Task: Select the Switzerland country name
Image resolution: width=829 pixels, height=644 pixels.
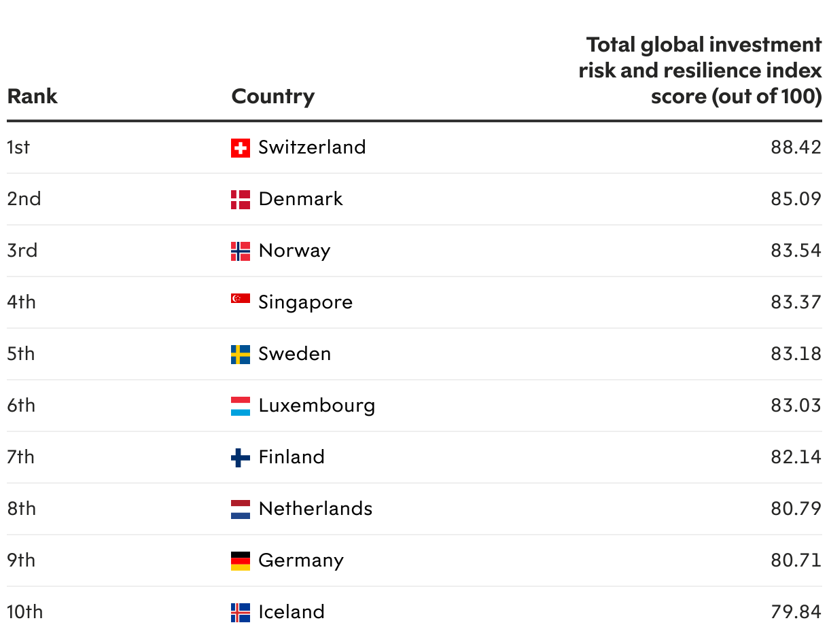Action: click(x=312, y=147)
